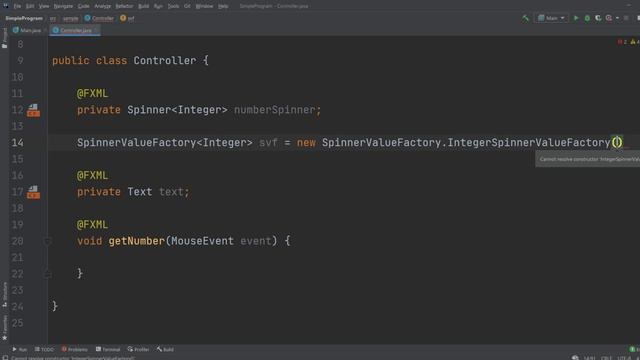
Task: Open the Favorites tool window sidebar button
Action: pyautogui.click(x=4, y=327)
